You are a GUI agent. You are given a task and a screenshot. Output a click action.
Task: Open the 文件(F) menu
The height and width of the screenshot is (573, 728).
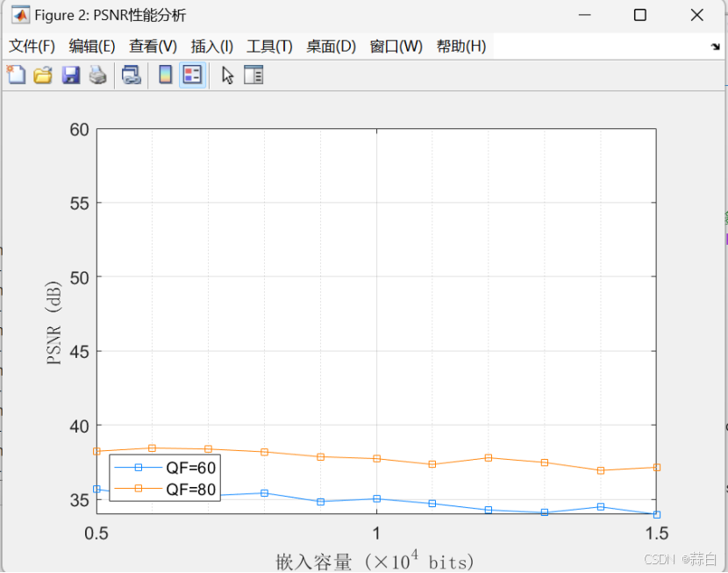coord(34,46)
